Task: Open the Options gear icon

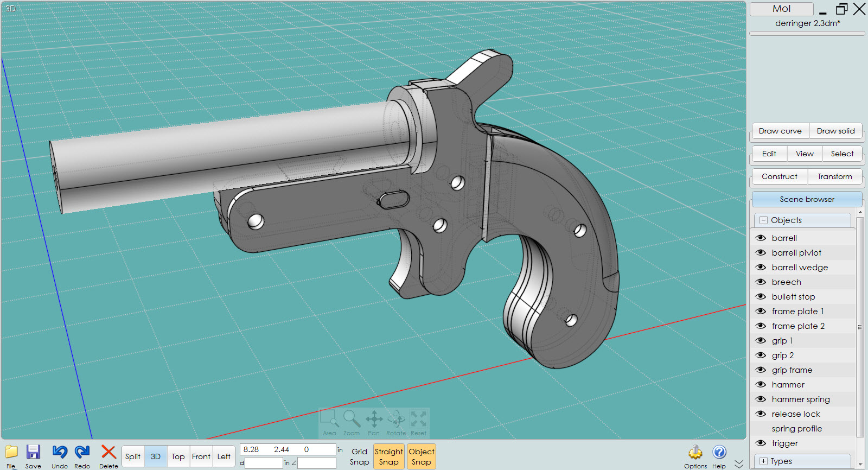Action: tap(695, 452)
